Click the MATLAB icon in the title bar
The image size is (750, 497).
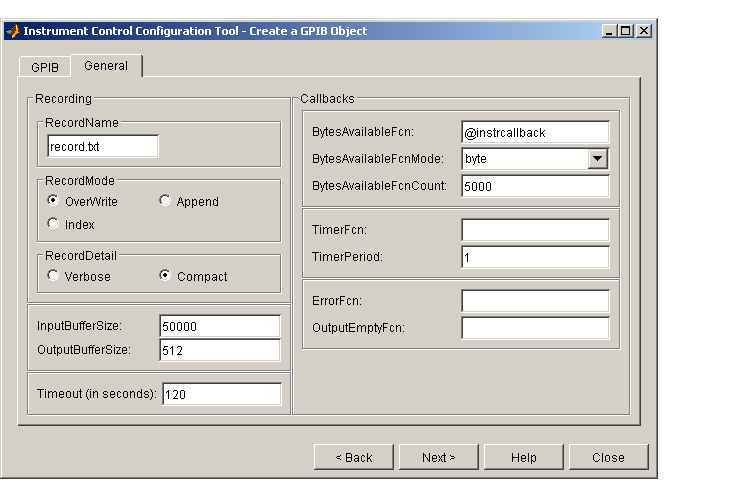pyautogui.click(x=13, y=31)
